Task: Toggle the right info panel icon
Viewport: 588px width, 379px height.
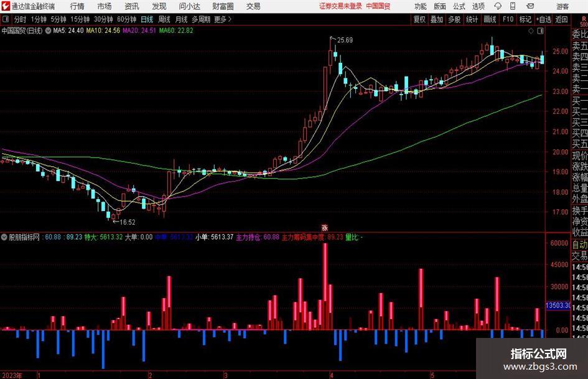Action: 540,31
